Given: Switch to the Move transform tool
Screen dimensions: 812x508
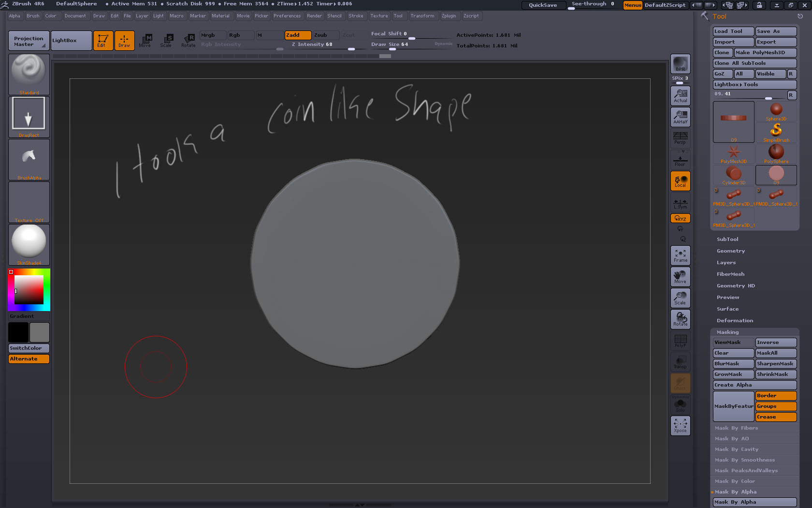Looking at the screenshot, I should [145, 41].
